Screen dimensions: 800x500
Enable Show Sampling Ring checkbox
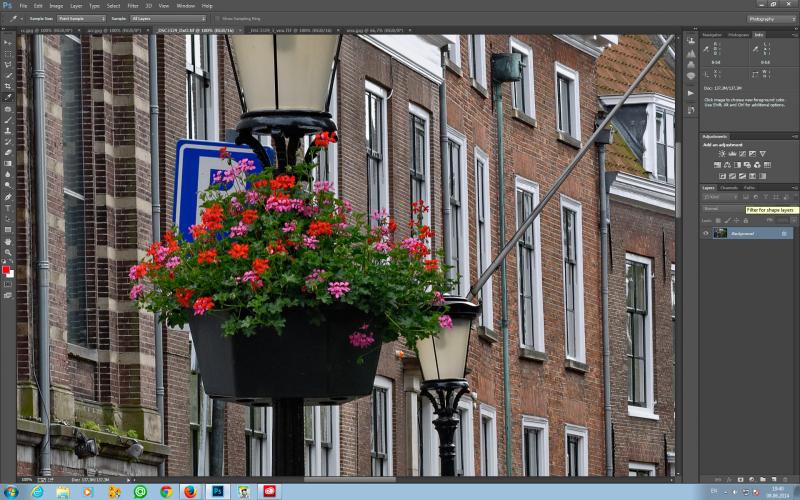point(217,18)
